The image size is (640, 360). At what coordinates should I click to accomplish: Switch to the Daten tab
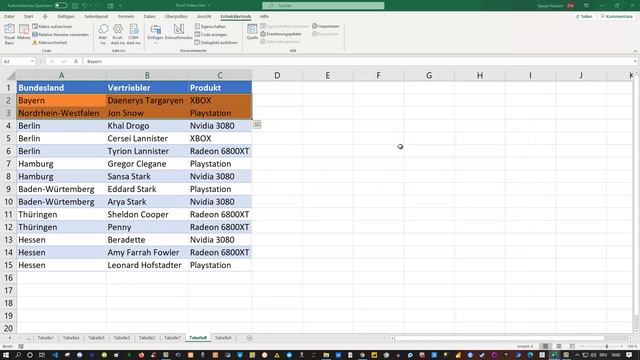(x=149, y=16)
